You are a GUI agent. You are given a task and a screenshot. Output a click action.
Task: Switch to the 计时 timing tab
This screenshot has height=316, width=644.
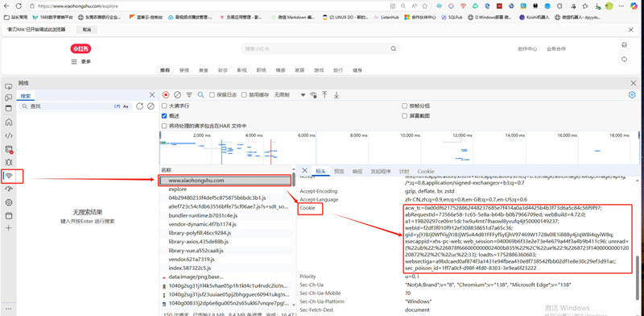tap(404, 171)
